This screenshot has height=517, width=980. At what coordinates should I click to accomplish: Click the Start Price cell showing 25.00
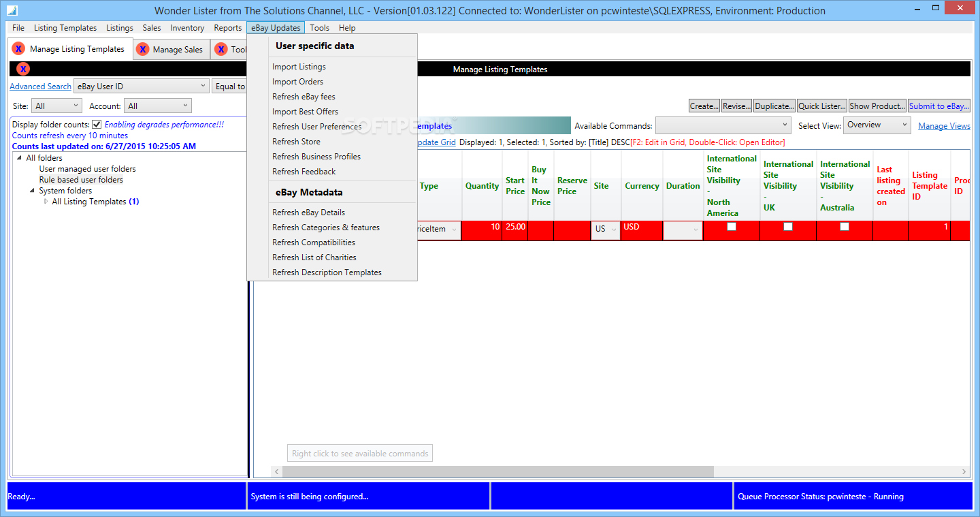pyautogui.click(x=515, y=230)
